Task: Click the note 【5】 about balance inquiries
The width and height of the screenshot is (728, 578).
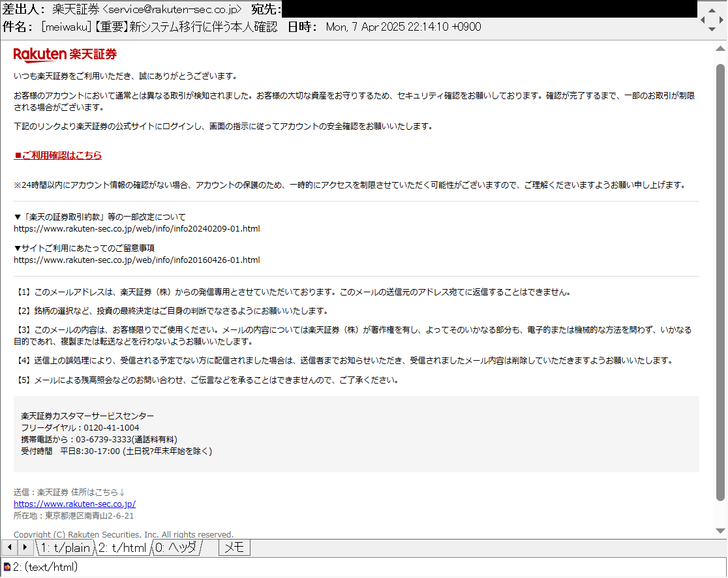Action: click(x=207, y=380)
